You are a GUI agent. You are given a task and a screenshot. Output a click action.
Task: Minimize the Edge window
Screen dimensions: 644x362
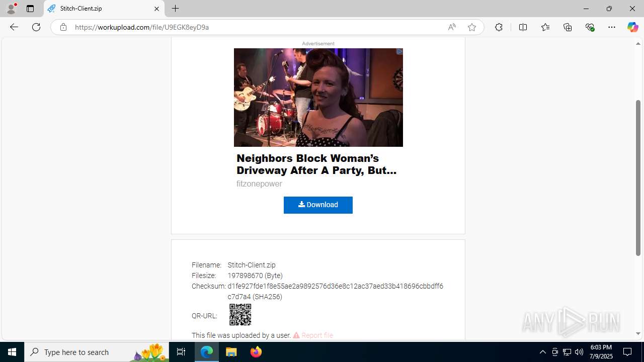[586, 9]
